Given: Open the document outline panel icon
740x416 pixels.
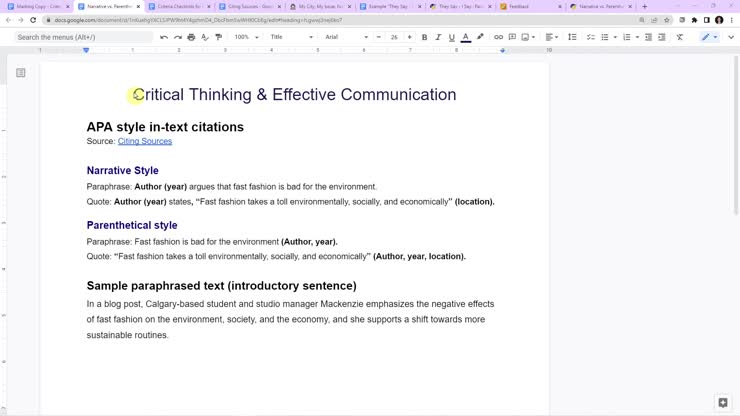Looking at the screenshot, I should click(21, 73).
